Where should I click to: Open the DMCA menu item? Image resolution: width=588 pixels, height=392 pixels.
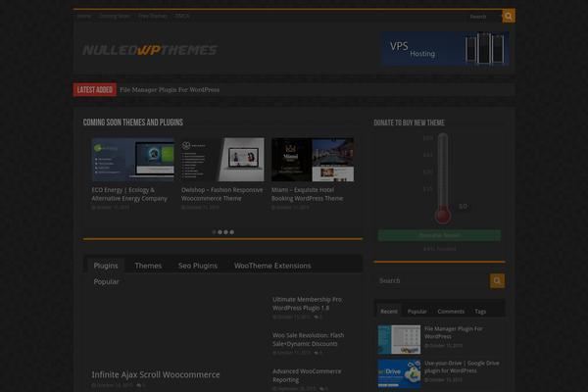tap(183, 17)
